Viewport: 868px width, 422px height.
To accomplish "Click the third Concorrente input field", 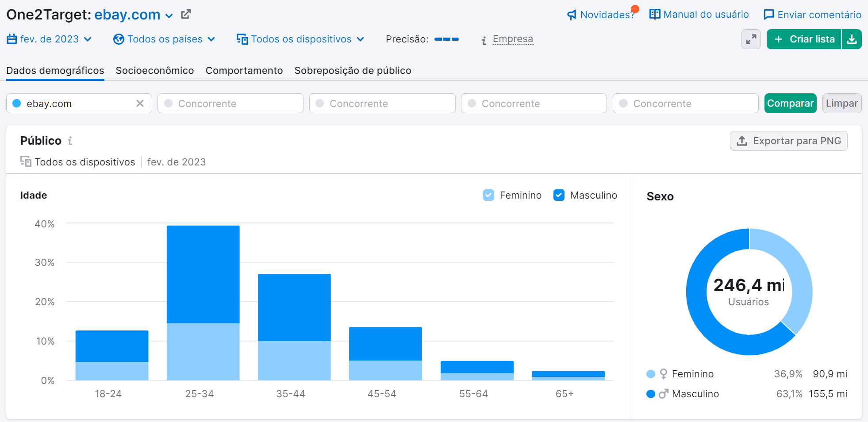I will pyautogui.click(x=534, y=103).
